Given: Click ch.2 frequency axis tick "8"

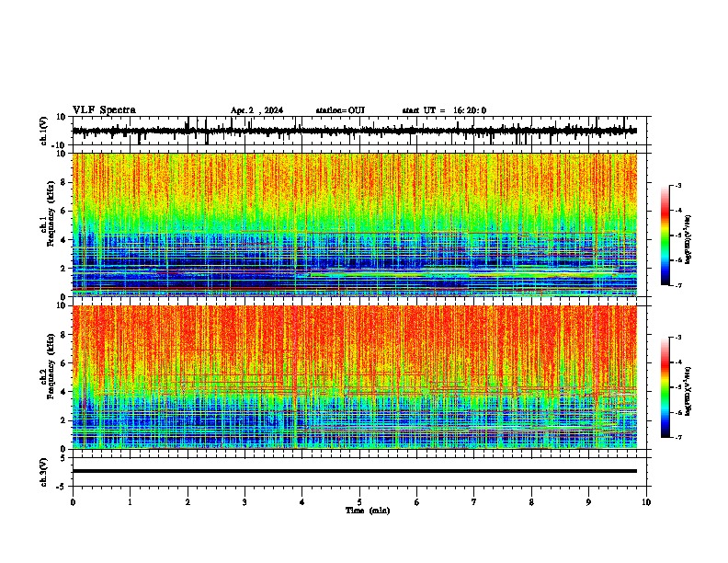Looking at the screenshot, I should click(64, 335).
